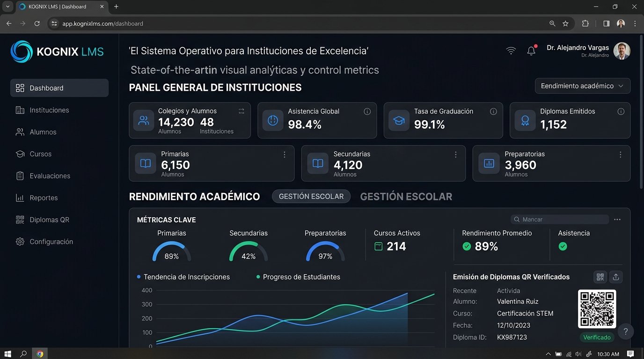The width and height of the screenshot is (644, 359).
Task: Click the Preparatorias 97% gauge
Action: pos(325,251)
